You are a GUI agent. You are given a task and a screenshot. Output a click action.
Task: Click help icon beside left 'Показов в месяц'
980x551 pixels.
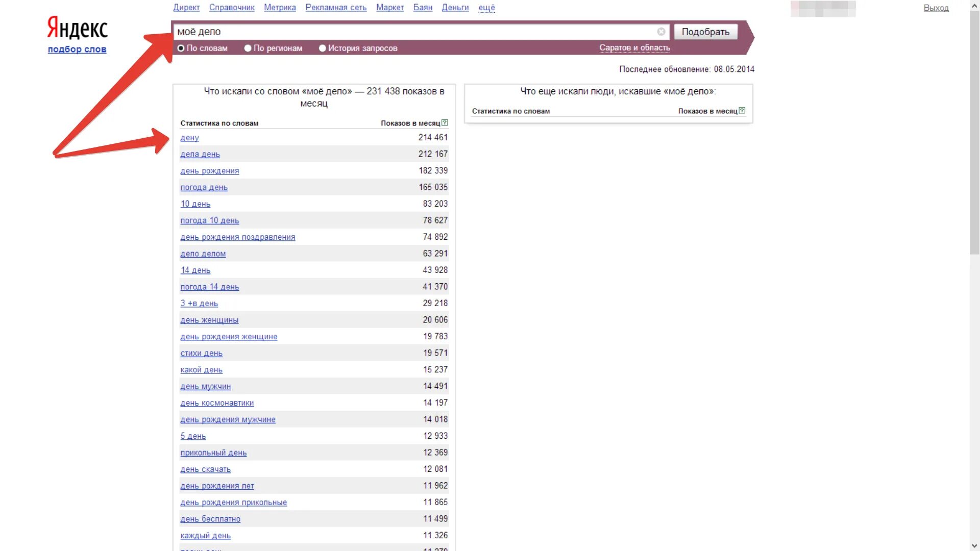pyautogui.click(x=445, y=123)
